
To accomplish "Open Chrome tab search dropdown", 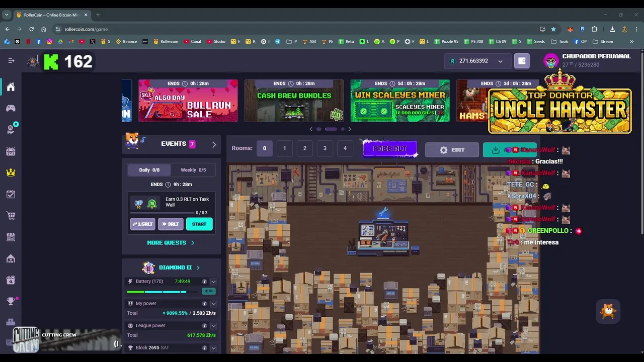I will (7, 15).
